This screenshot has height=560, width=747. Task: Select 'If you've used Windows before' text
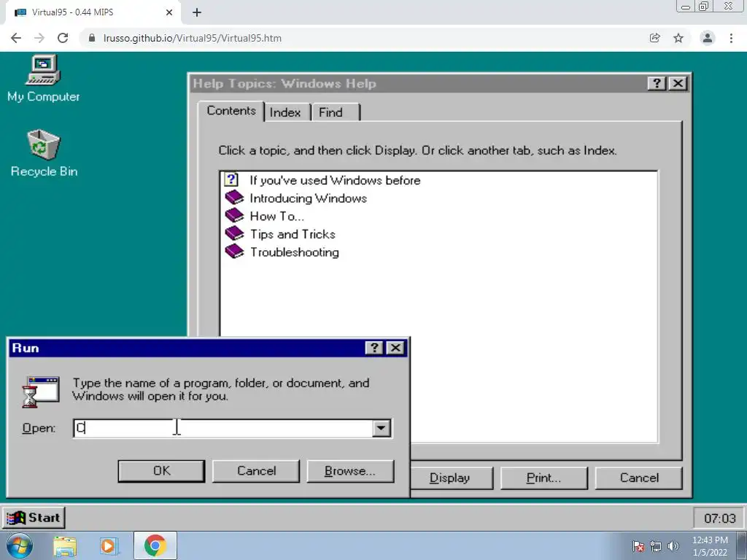pyautogui.click(x=335, y=180)
